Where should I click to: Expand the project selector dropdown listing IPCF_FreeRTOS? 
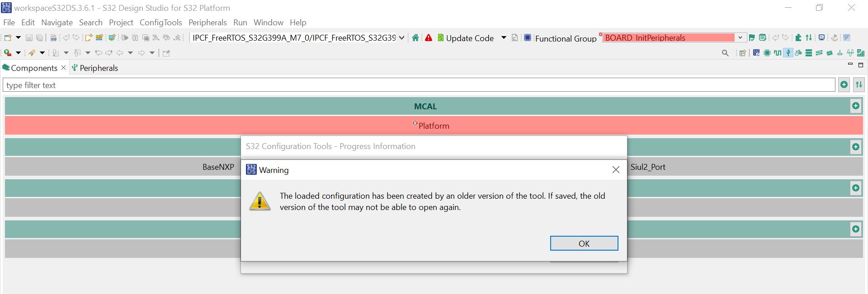tap(401, 38)
